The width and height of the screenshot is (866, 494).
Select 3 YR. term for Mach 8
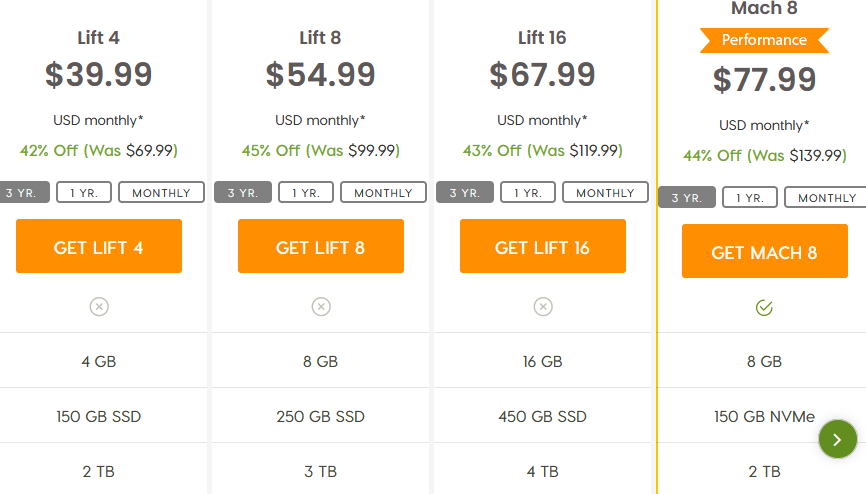(x=687, y=197)
